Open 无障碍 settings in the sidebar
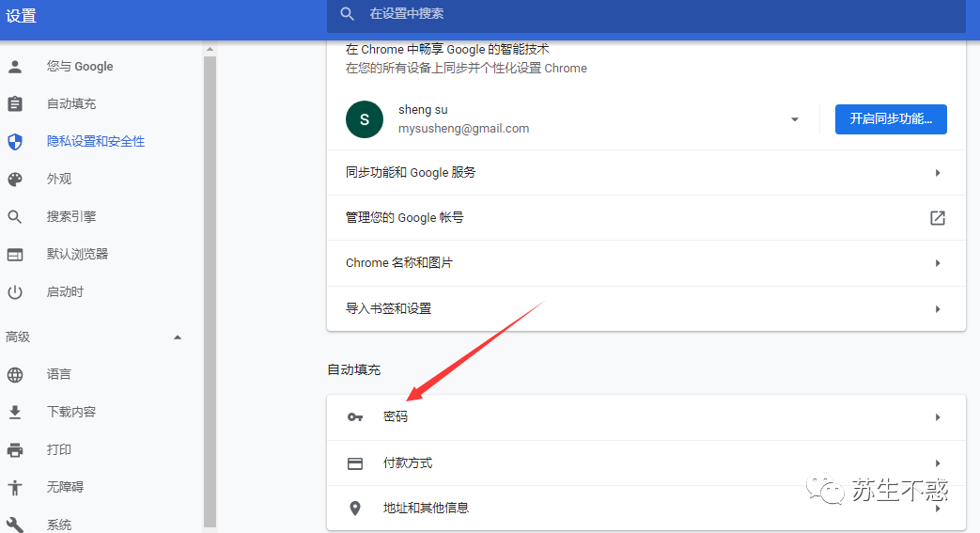Image resolution: width=980 pixels, height=533 pixels. (x=65, y=487)
